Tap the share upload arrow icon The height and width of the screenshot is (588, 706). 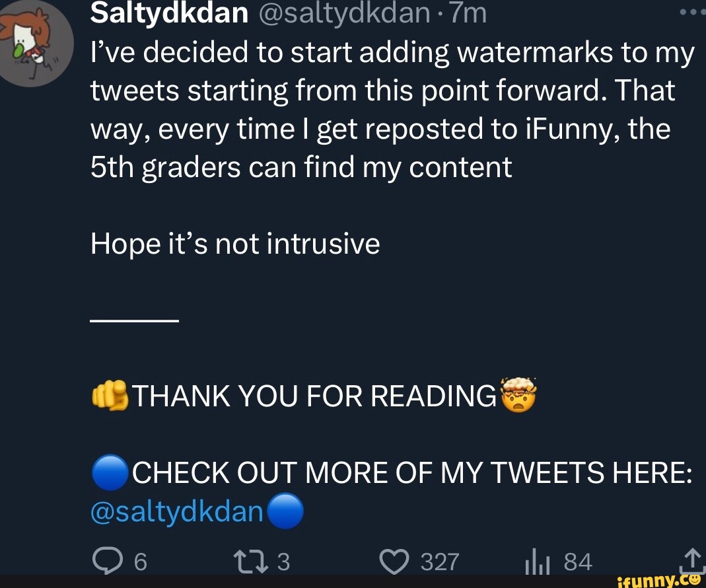tap(691, 561)
